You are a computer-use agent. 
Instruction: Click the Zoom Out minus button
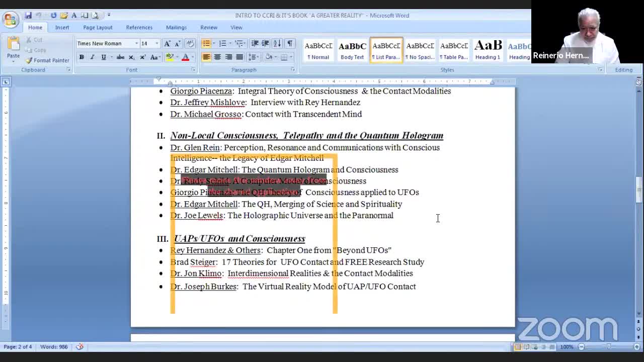point(581,347)
